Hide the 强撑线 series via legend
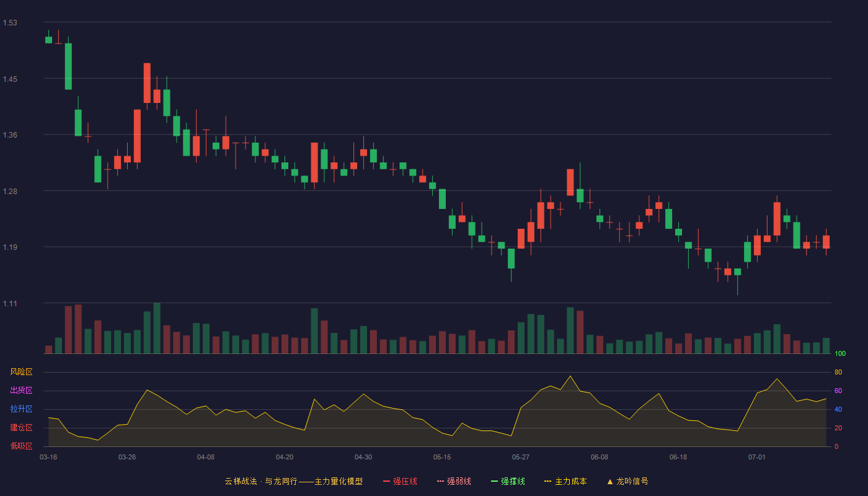The height and width of the screenshot is (496, 868). click(x=508, y=481)
